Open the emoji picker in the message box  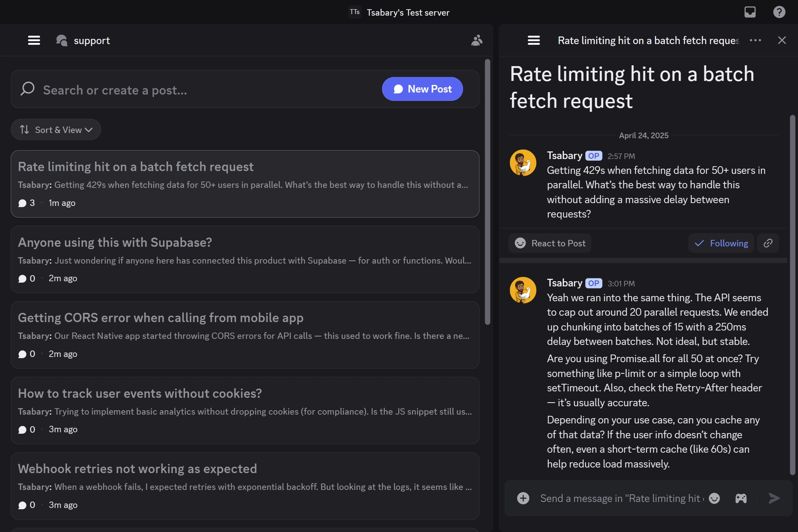[x=714, y=498]
